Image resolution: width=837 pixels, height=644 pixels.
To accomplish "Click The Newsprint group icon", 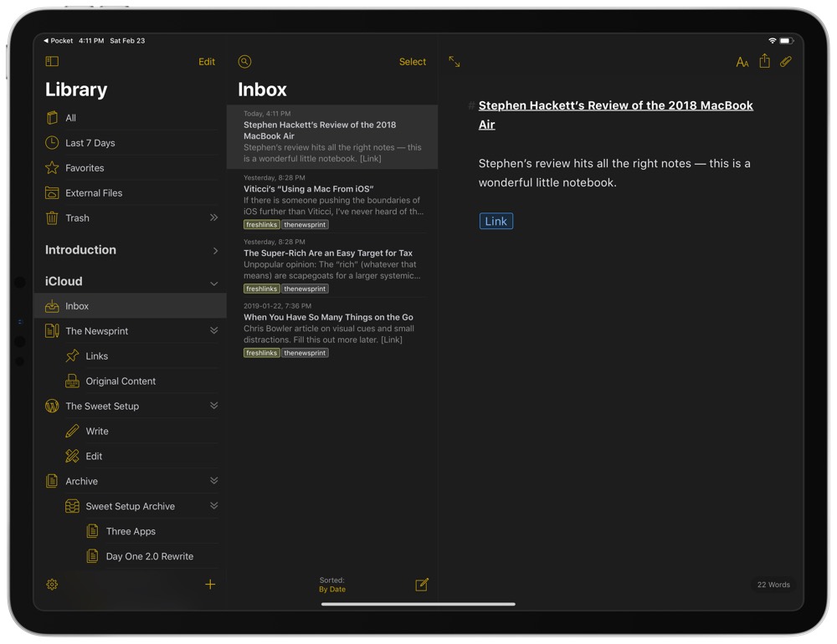I will click(52, 331).
